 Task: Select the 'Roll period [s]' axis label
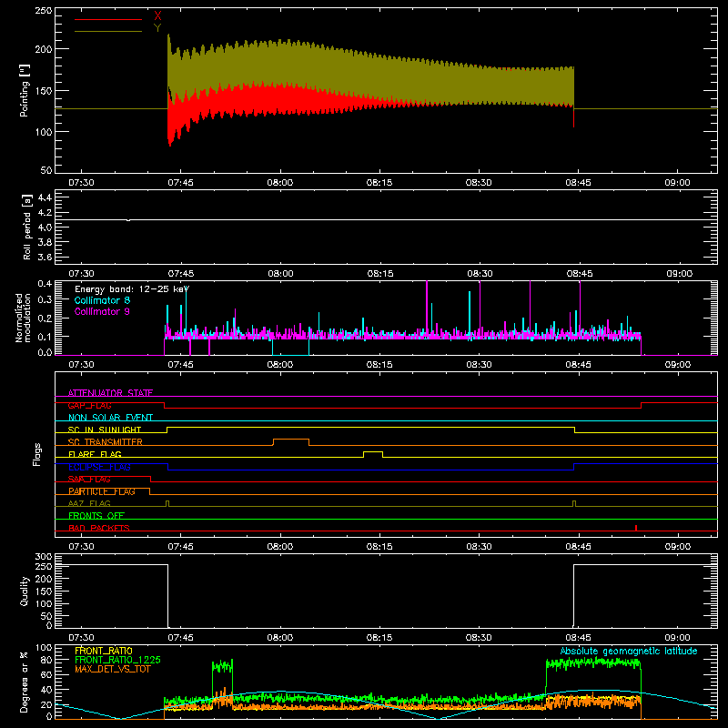26,227
